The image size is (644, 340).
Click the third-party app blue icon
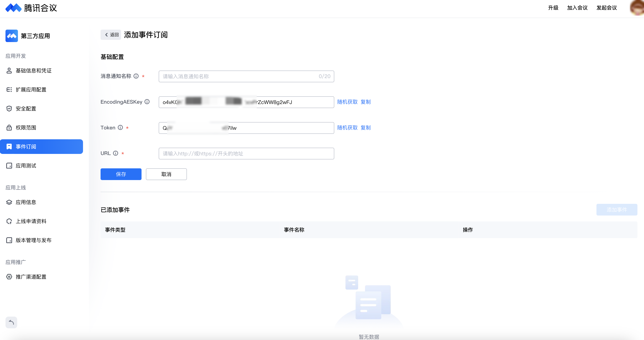click(x=12, y=36)
